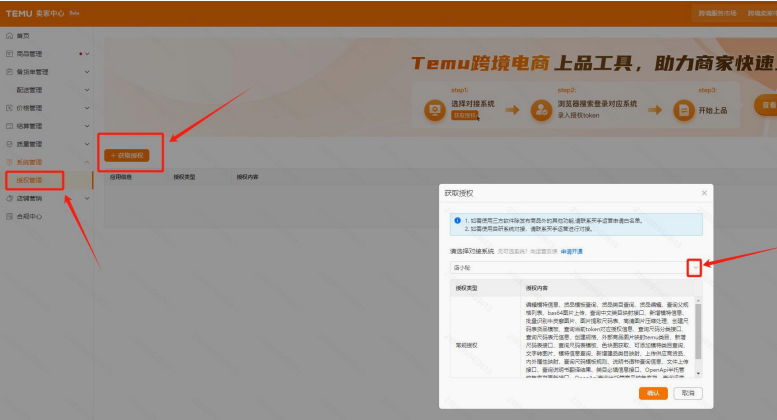Viewport: 777px width, 420px height.
Task: Click the 获取授权 dialog title
Action: [459, 193]
